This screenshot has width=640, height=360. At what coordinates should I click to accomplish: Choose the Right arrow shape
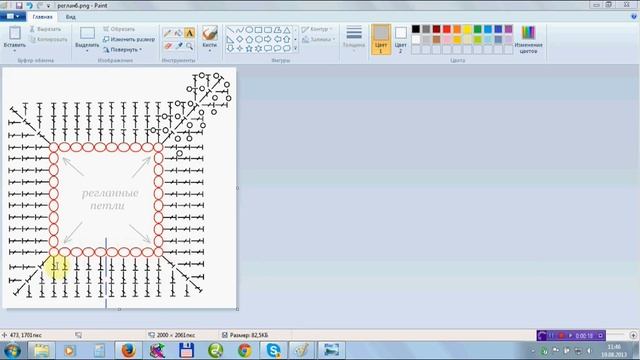(x=268, y=39)
